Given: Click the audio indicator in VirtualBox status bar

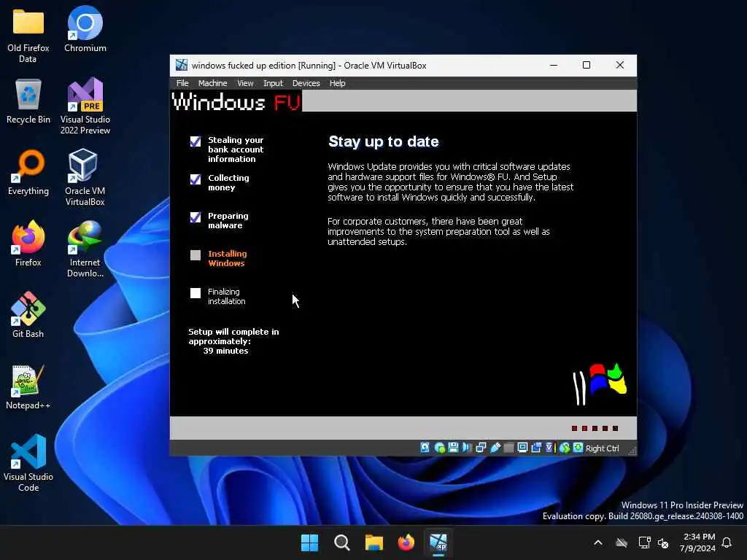Looking at the screenshot, I should click(467, 448).
